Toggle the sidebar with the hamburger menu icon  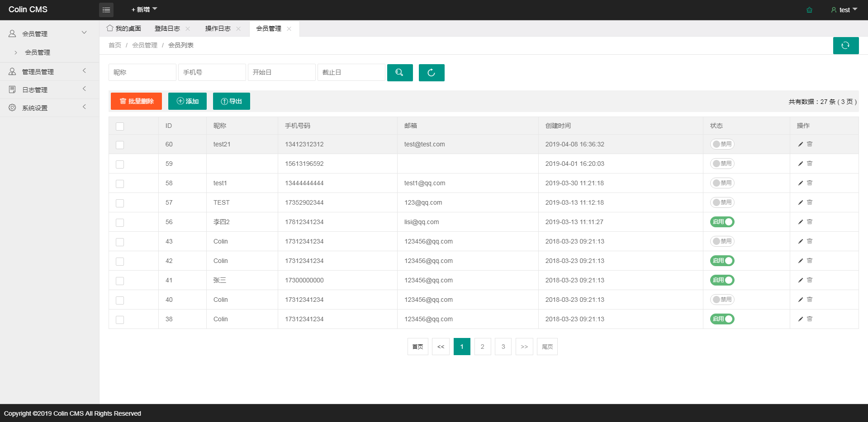tap(106, 10)
